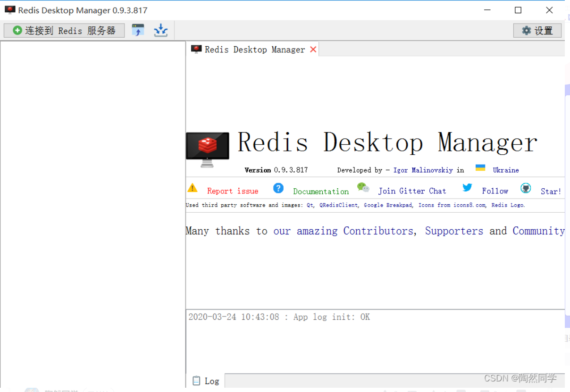Click the Twitter bird icon beside Follow
Viewport: 570px width, 392px height.
467,188
